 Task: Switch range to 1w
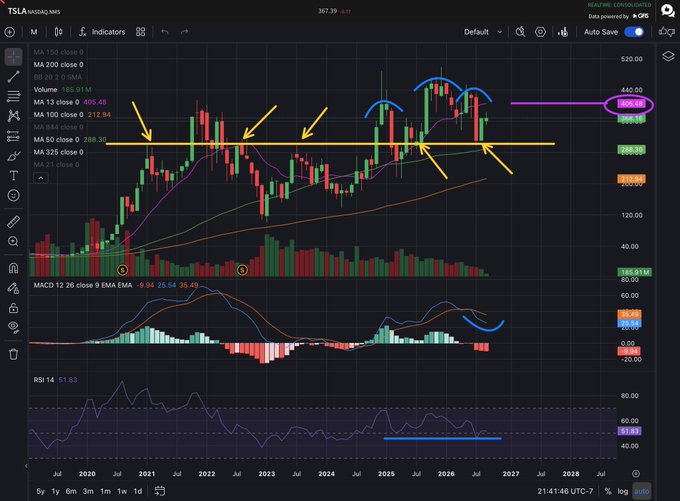click(122, 491)
